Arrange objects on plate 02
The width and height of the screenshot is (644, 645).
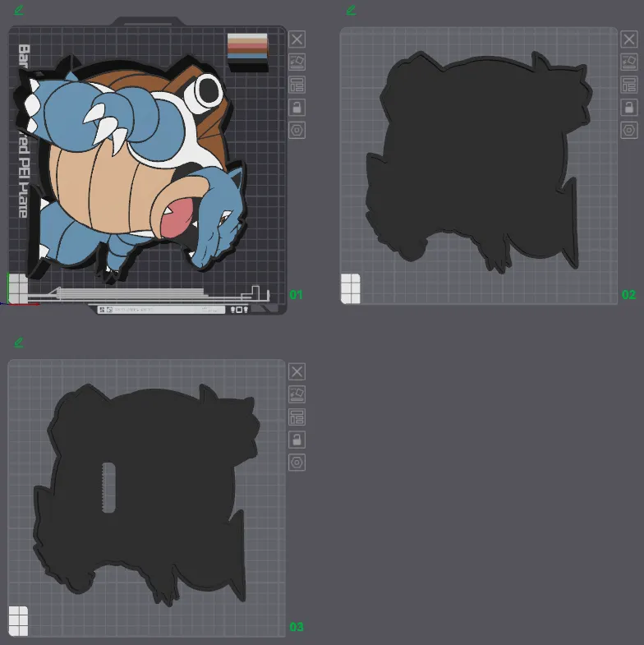coord(628,85)
